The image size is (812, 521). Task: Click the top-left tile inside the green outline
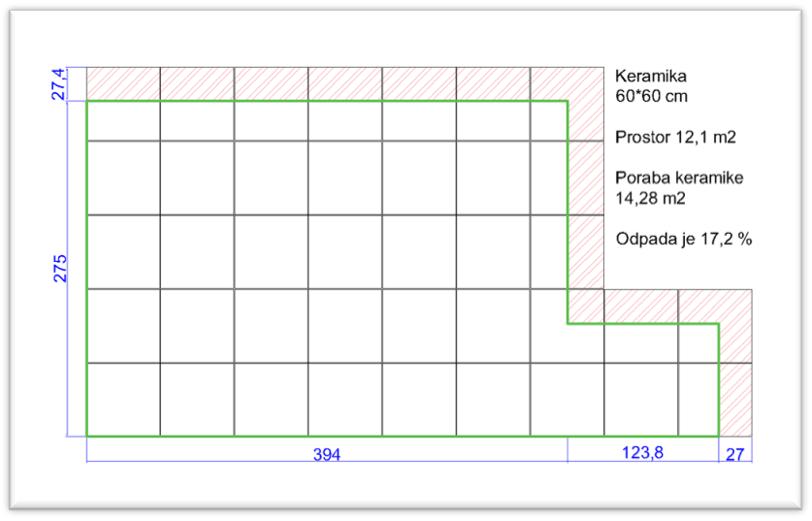point(123,121)
